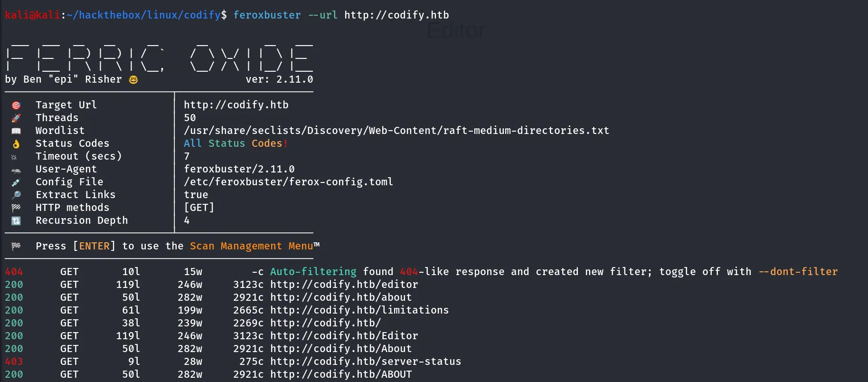Click the magnifier icon beside Extract Links
The image size is (868, 382).
[16, 195]
